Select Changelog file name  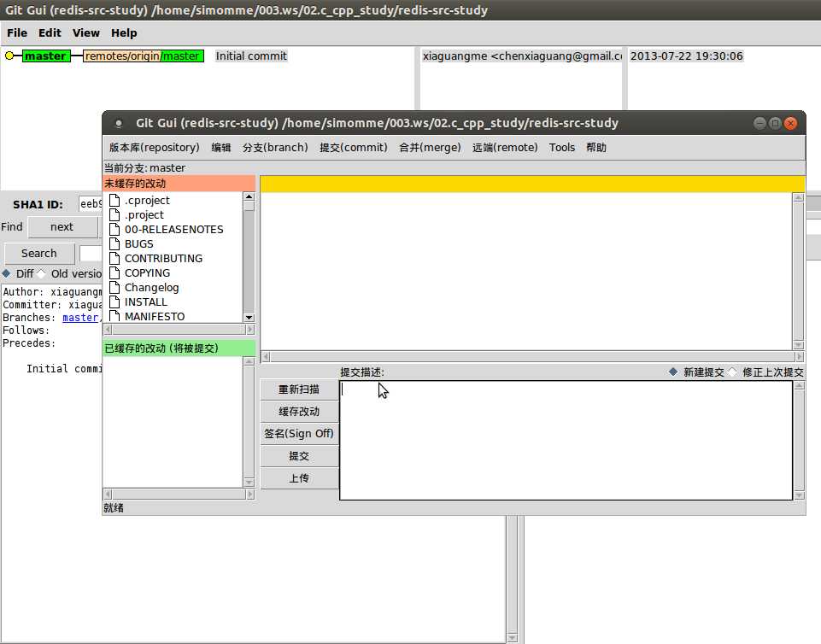coord(151,288)
